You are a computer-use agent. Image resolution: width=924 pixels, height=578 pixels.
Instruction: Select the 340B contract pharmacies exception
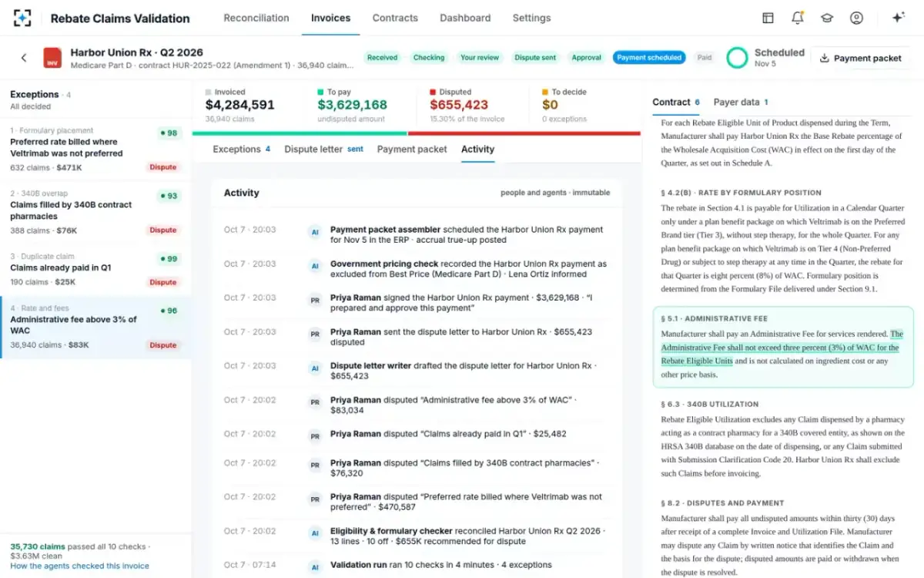pos(95,212)
